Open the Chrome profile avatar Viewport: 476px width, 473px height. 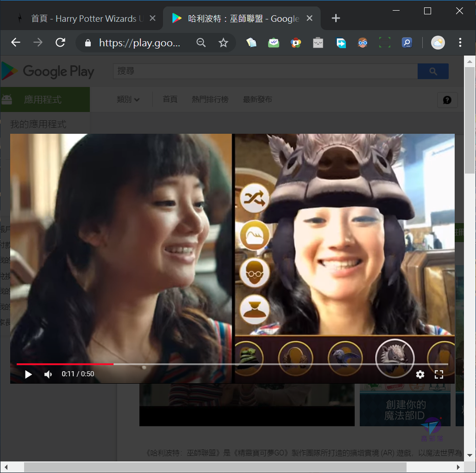point(438,42)
